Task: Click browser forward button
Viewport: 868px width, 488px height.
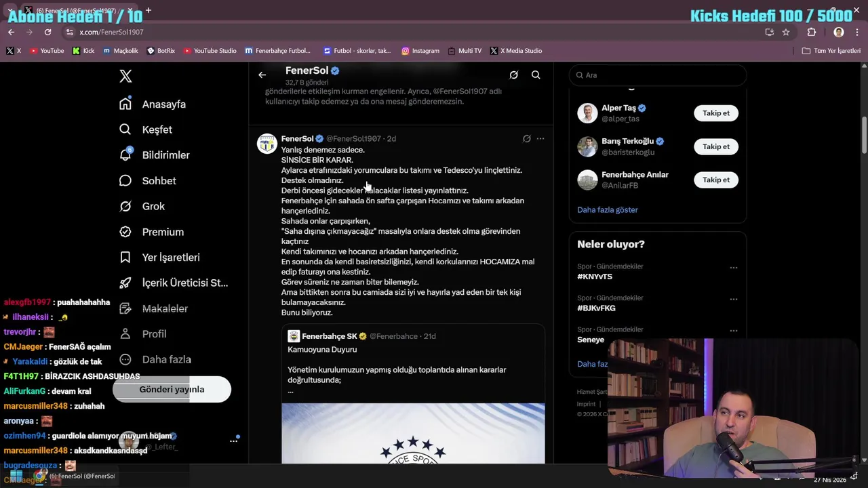Action: point(29,32)
